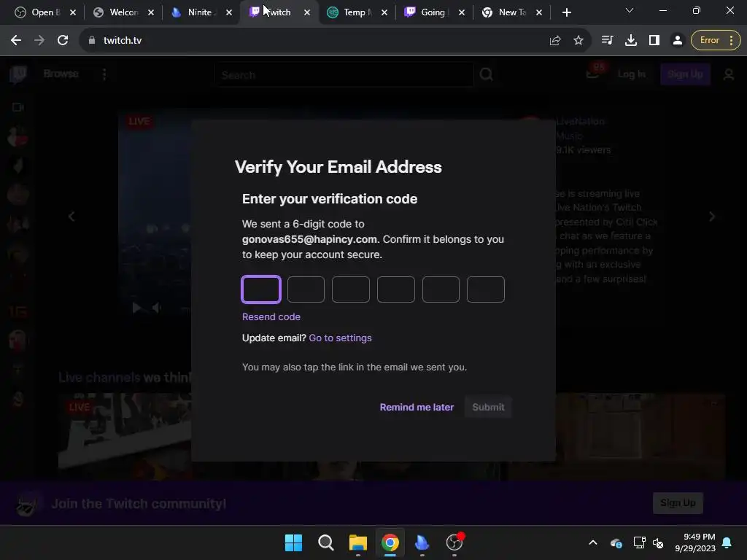747x560 pixels.
Task: Open the Go to settings link
Action: (x=340, y=338)
